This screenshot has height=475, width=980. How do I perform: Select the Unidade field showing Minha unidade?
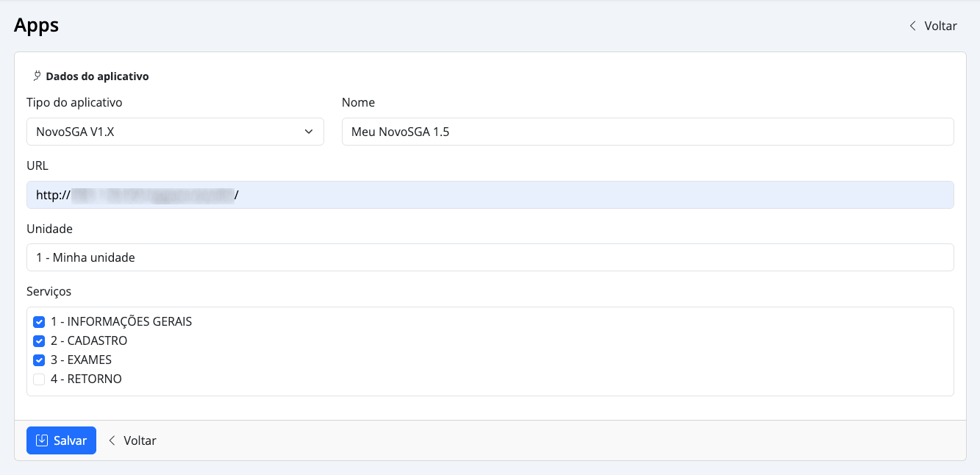(490, 257)
